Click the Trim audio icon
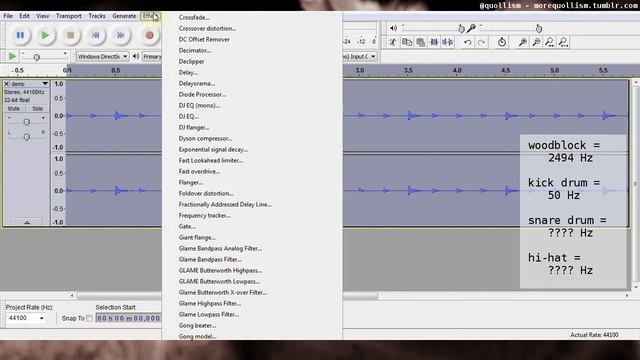 tap(434, 42)
